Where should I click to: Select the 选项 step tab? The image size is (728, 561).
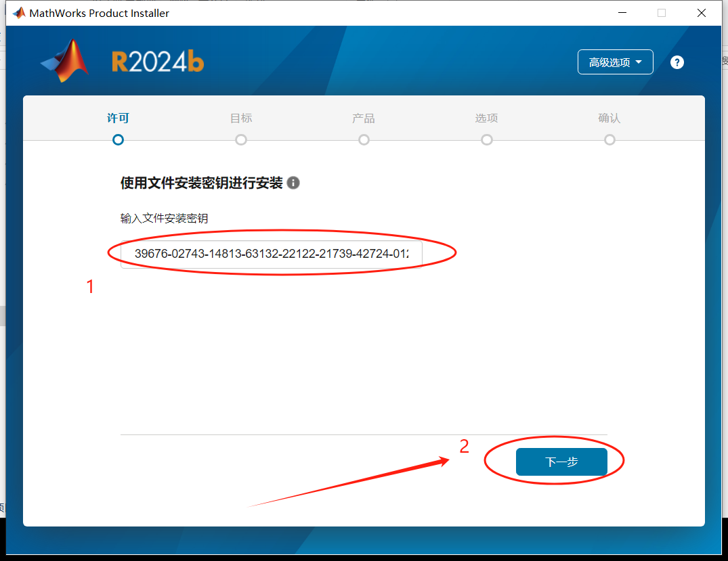click(x=486, y=118)
